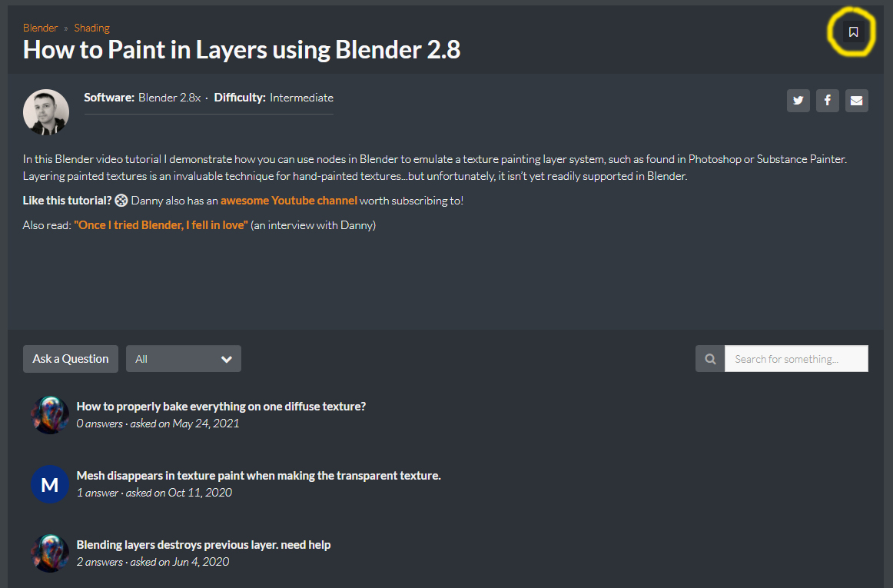
Task: Click the avatar beside the bake diffuse question
Action: 49,415
